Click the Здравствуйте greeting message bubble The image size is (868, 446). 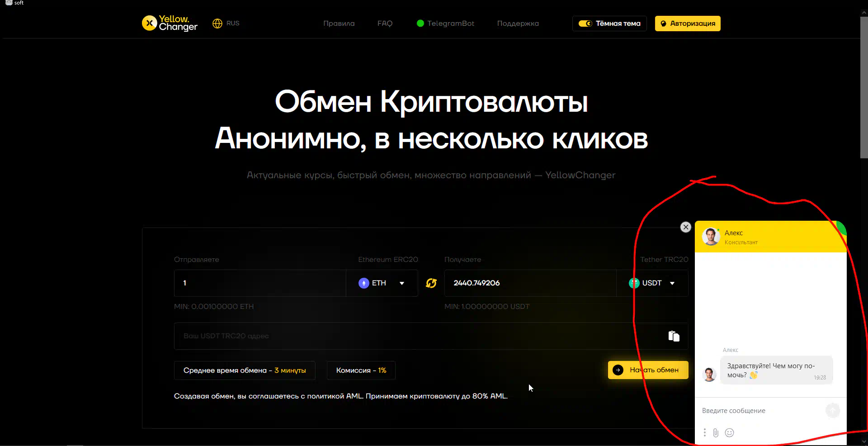pyautogui.click(x=776, y=370)
